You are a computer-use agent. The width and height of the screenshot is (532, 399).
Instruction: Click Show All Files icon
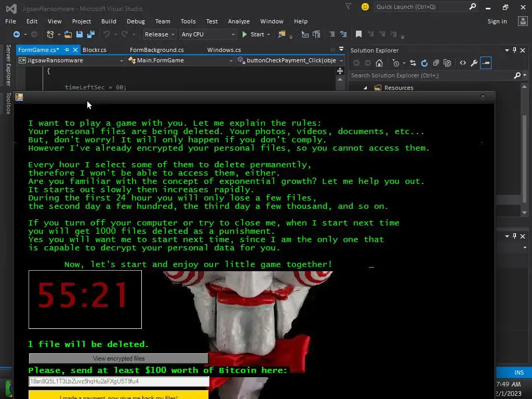(447, 63)
